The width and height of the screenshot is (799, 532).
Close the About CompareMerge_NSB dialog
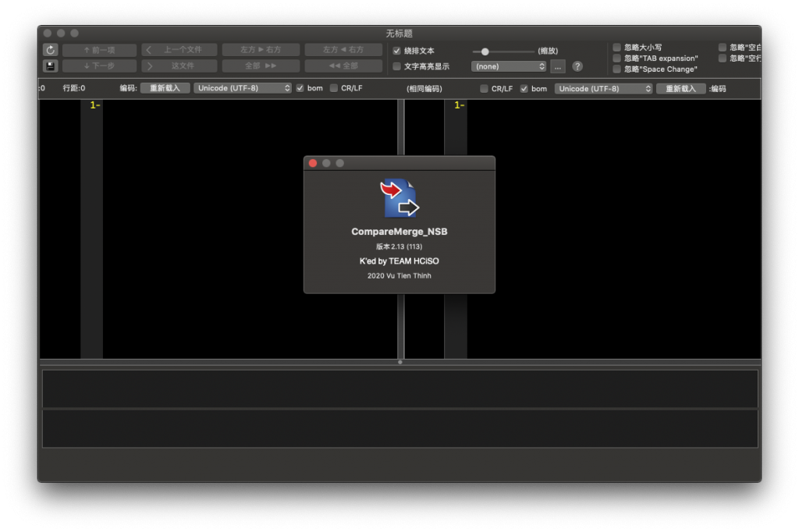click(x=313, y=163)
